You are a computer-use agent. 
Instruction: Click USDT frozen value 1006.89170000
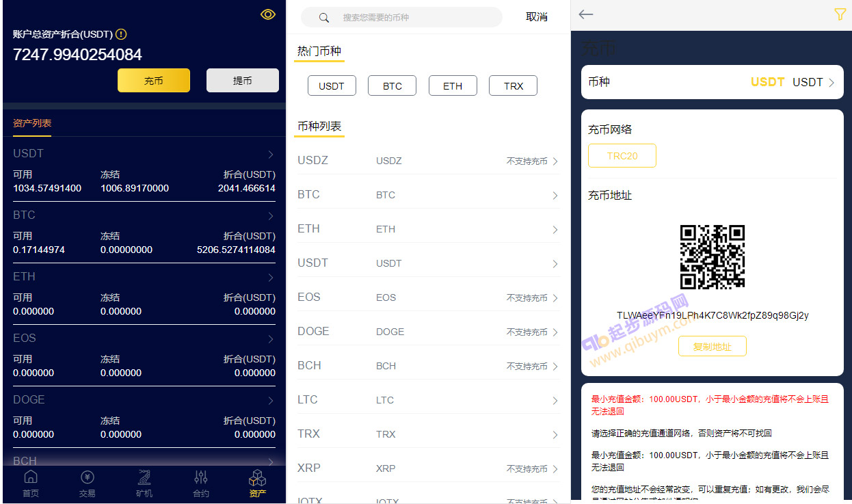point(135,188)
